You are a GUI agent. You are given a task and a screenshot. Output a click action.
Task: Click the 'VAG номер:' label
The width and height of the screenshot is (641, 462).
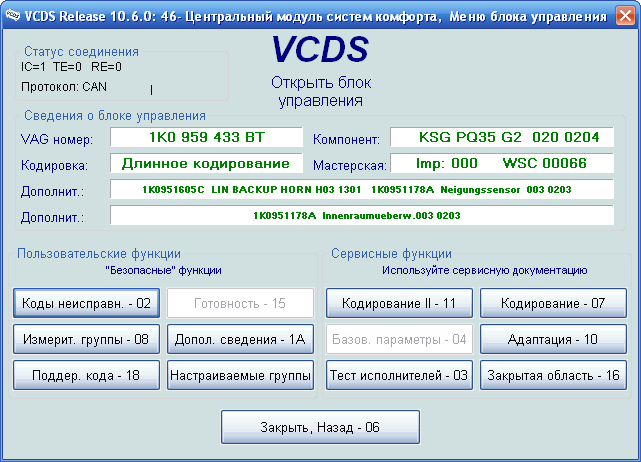tap(57, 139)
